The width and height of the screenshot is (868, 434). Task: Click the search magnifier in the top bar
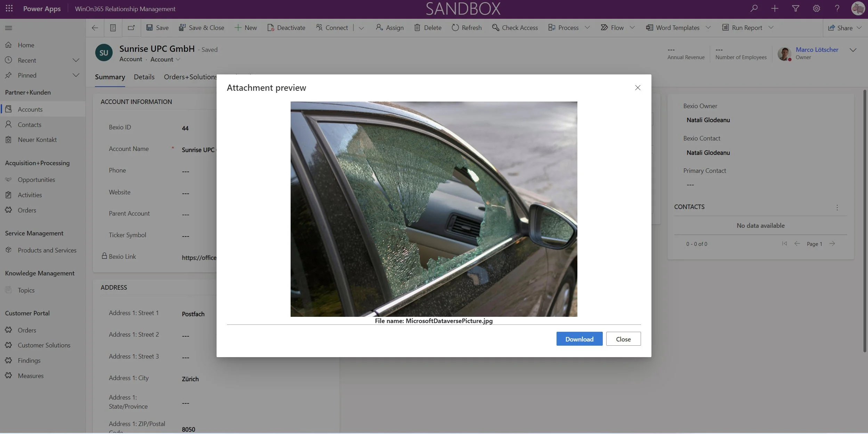754,8
